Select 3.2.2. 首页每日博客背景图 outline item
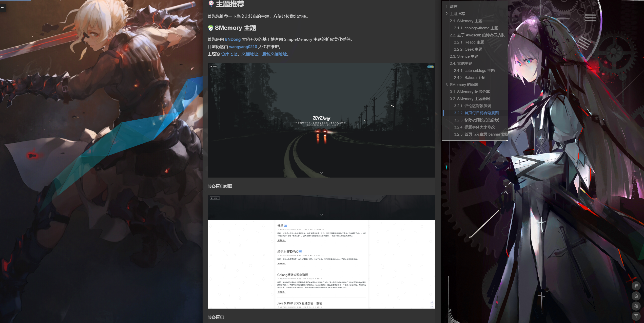The height and width of the screenshot is (323, 644). click(476, 113)
